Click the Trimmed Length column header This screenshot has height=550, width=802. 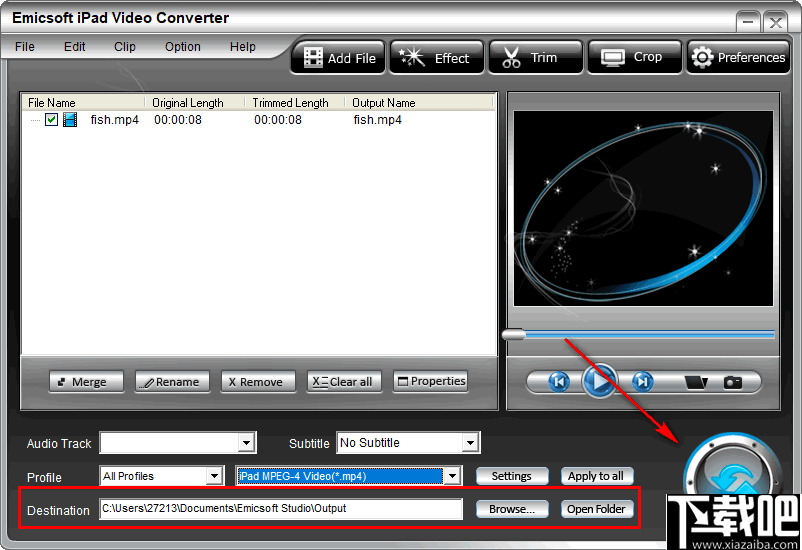(x=295, y=103)
